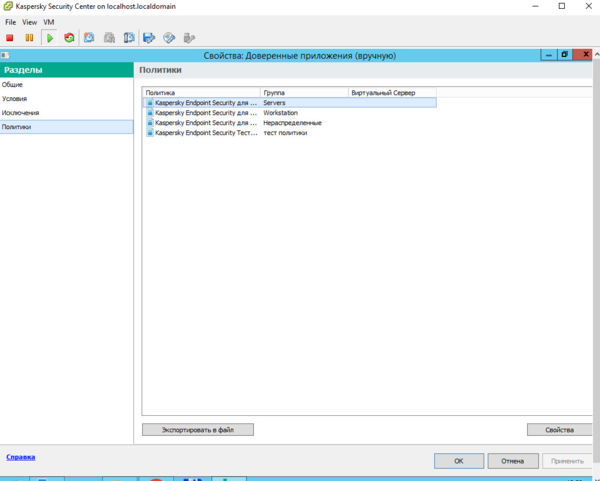Screen dimensions: 600x481
Task: Sort by the Группа column header
Action: (x=305, y=93)
